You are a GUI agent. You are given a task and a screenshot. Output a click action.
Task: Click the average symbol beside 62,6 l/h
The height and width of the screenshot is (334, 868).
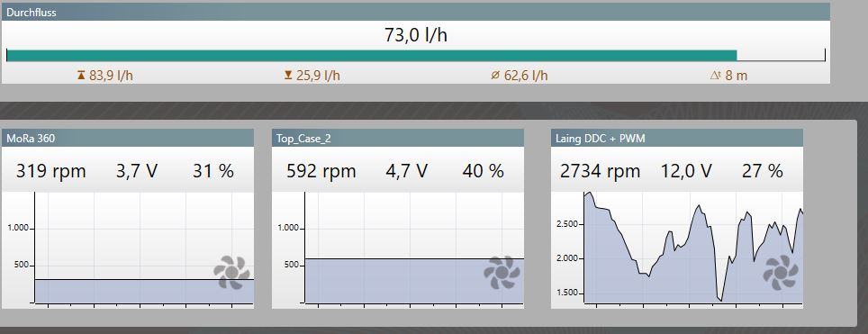point(495,76)
